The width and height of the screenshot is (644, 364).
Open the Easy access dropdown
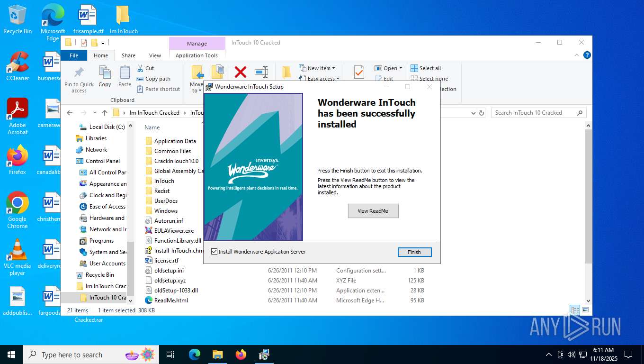tap(319, 79)
